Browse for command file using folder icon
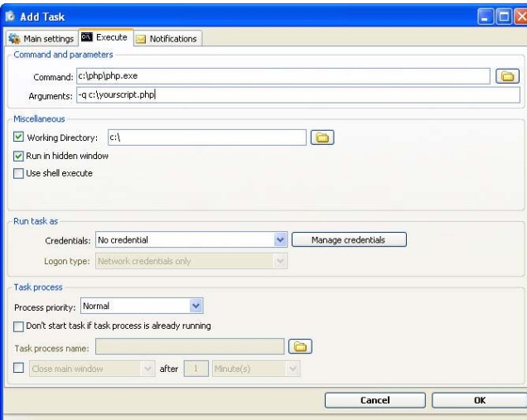 tap(507, 76)
